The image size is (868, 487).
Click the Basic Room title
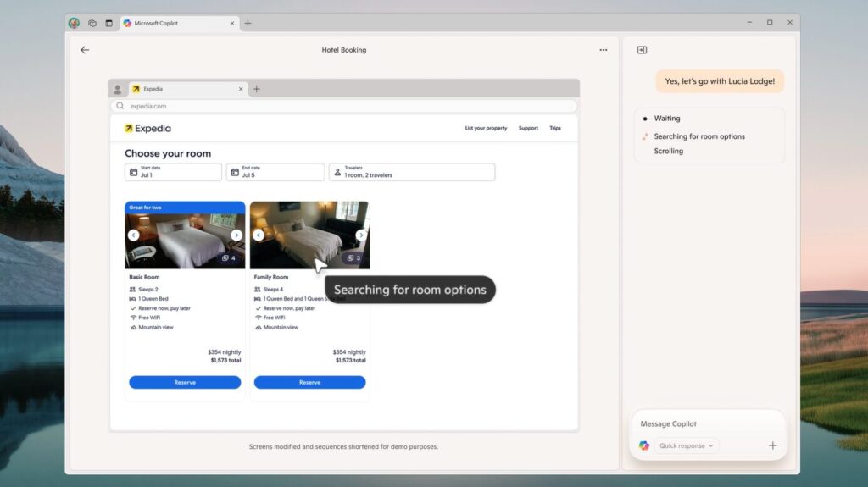[144, 277]
